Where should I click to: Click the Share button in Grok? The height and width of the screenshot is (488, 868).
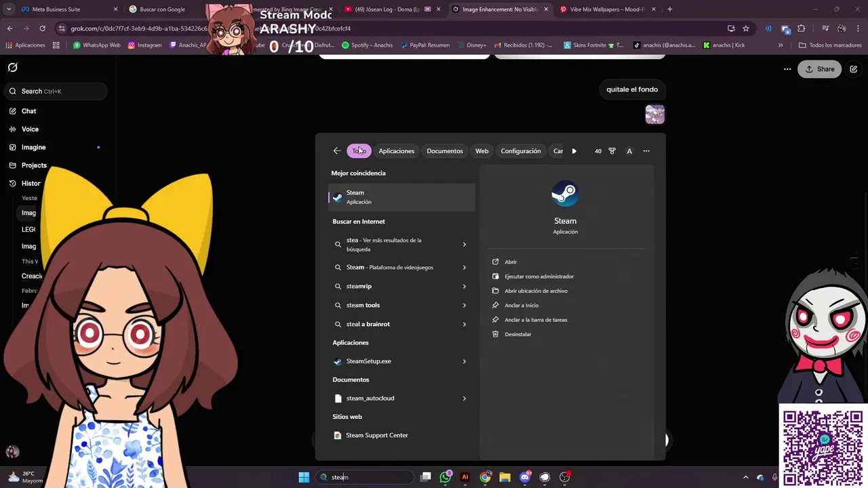coord(820,69)
